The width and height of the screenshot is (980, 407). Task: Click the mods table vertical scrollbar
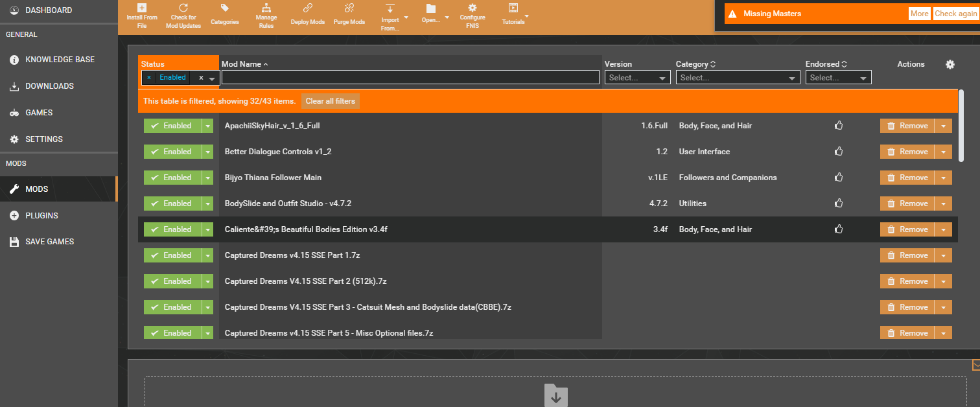pos(961,125)
